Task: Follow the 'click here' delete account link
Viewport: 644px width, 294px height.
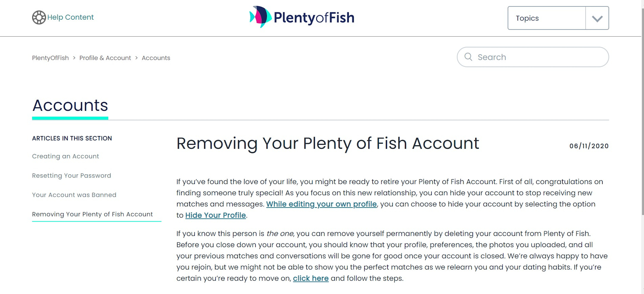Action: tap(311, 278)
